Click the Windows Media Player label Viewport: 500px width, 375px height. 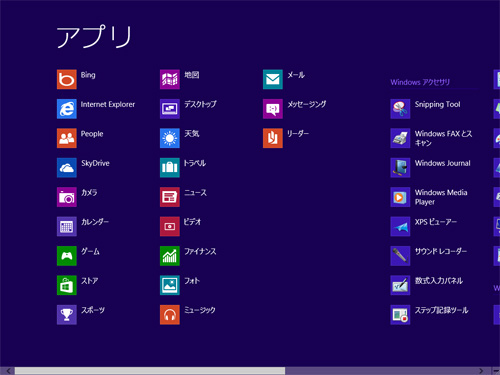click(x=441, y=197)
